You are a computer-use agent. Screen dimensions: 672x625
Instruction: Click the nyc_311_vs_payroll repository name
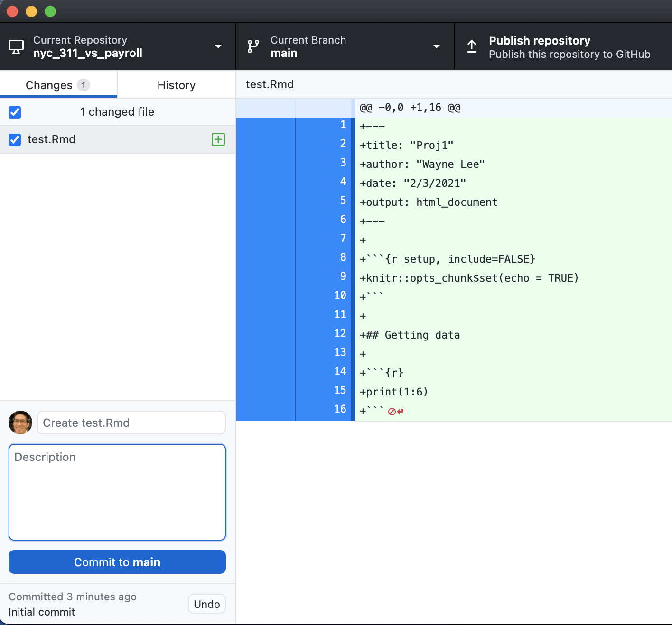(88, 53)
